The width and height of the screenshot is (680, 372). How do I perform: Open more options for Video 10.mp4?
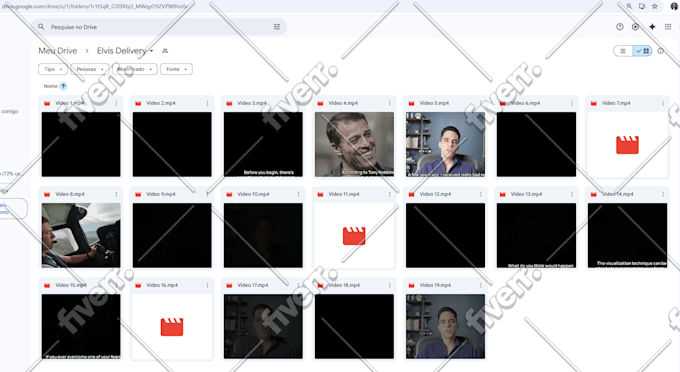298,194
